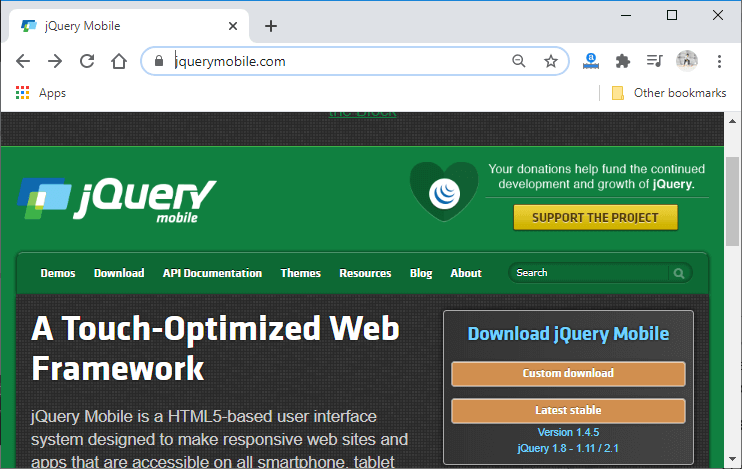Open the Chrome profile avatar
The width and height of the screenshot is (742, 469).
pyautogui.click(x=687, y=61)
